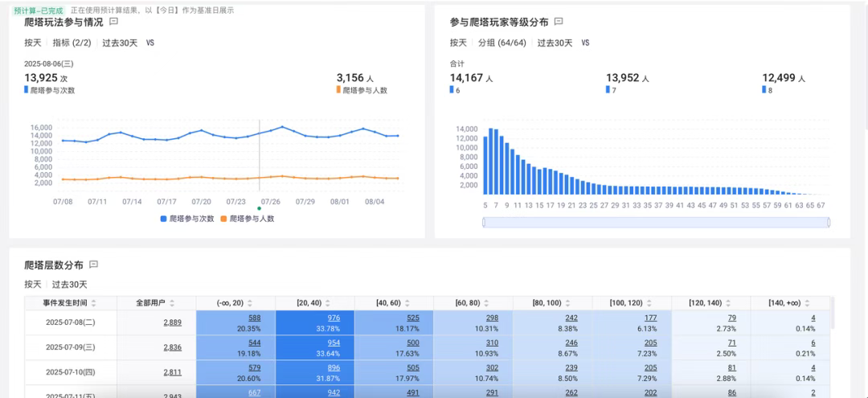Open 976 value in 2025-07-08 row
Image resolution: width=868 pixels, height=398 pixels.
tap(334, 318)
